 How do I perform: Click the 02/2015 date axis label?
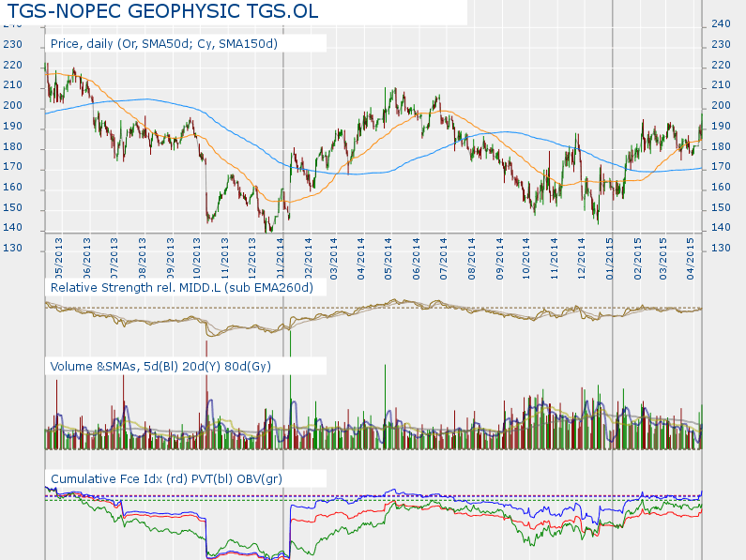(x=637, y=258)
